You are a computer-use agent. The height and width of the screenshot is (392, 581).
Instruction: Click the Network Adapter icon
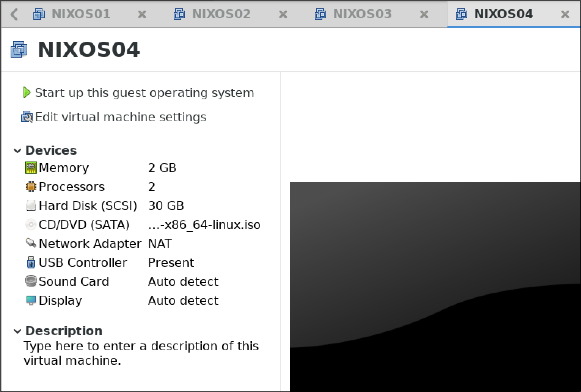(x=31, y=243)
